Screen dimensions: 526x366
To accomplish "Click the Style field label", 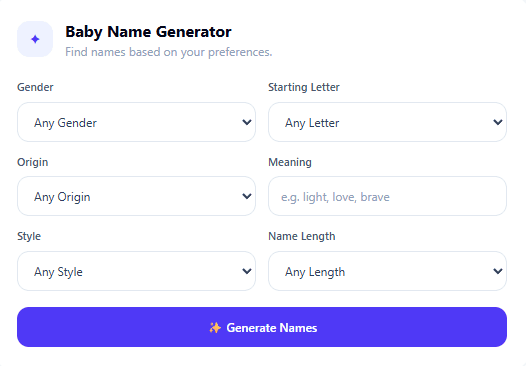I will (29, 236).
